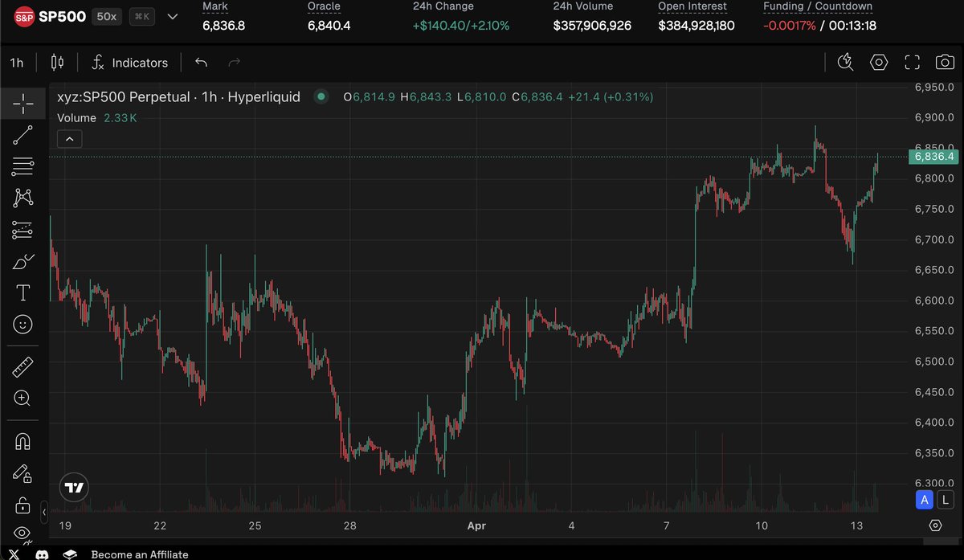Toggle stay in drawing mode pencil-lock

point(22,474)
